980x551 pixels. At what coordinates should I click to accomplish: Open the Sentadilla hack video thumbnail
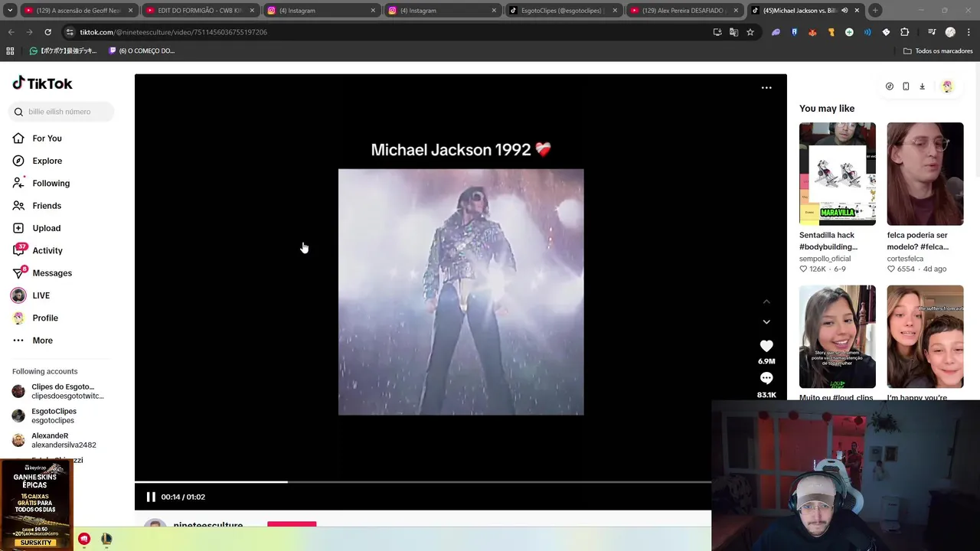click(x=838, y=174)
